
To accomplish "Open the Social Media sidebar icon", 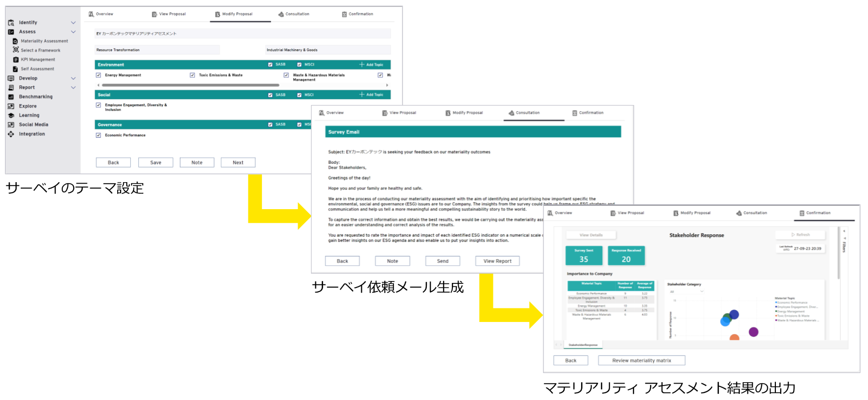I will pos(11,125).
